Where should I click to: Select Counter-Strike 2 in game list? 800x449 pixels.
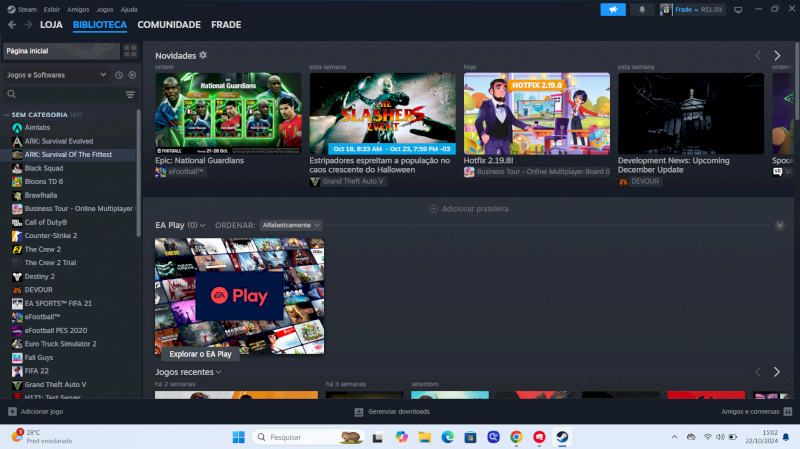click(x=50, y=235)
